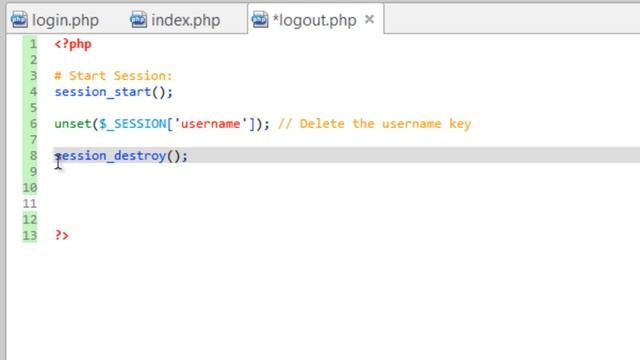The height and width of the screenshot is (360, 640).
Task: Click the PHP file icon on logout.php tab
Action: tap(260, 20)
